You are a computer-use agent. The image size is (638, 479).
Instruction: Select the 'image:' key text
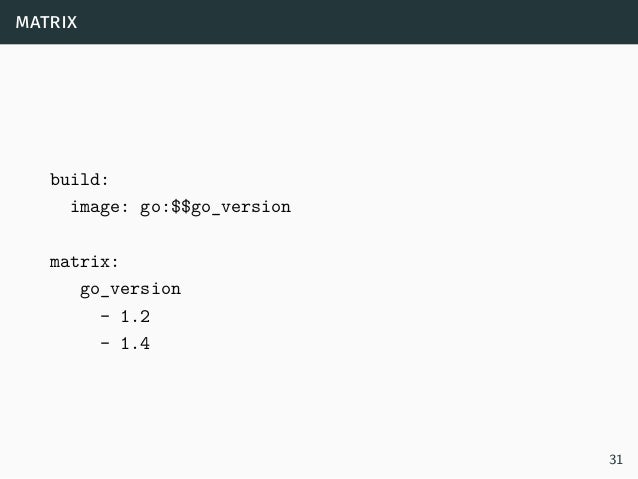click(100, 208)
